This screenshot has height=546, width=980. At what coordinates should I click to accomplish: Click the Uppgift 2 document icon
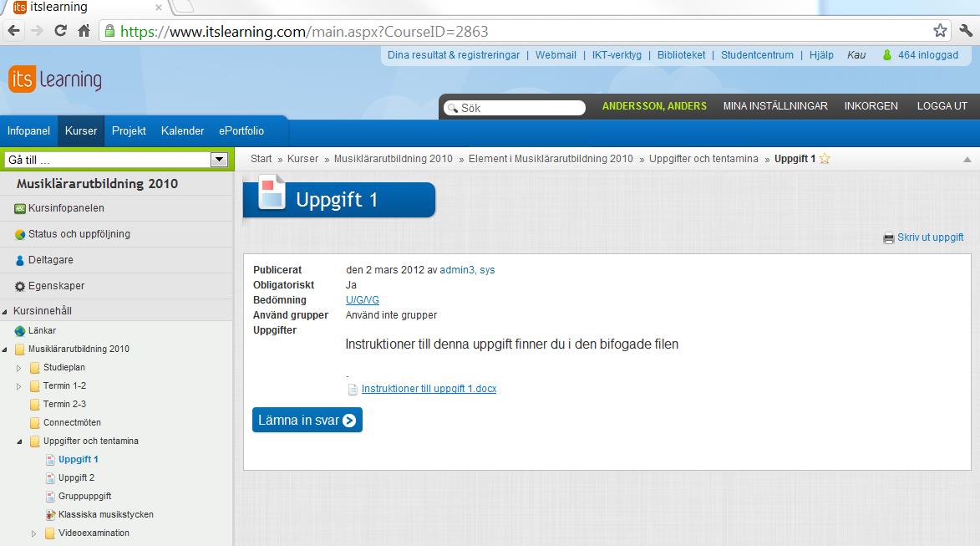51,477
